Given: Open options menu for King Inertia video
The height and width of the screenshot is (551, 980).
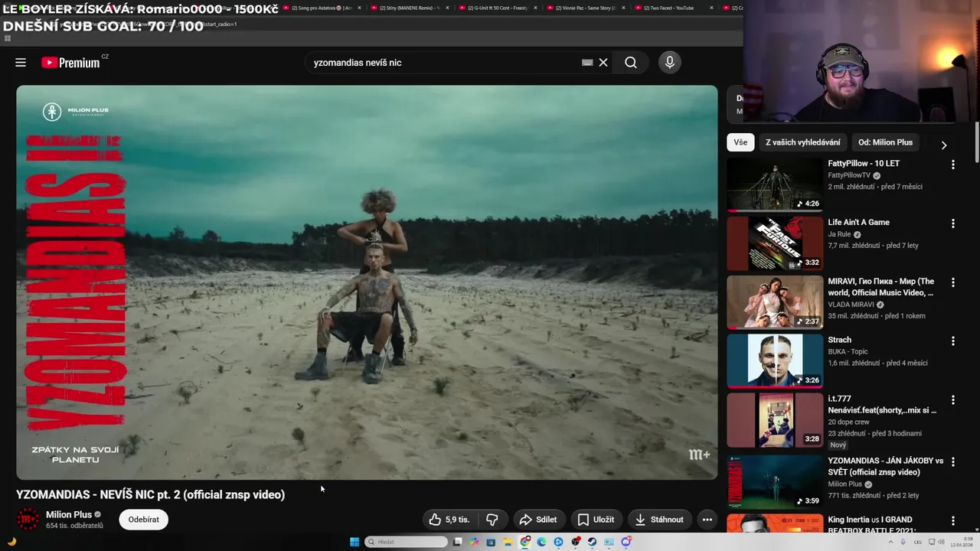Looking at the screenshot, I should click(953, 521).
